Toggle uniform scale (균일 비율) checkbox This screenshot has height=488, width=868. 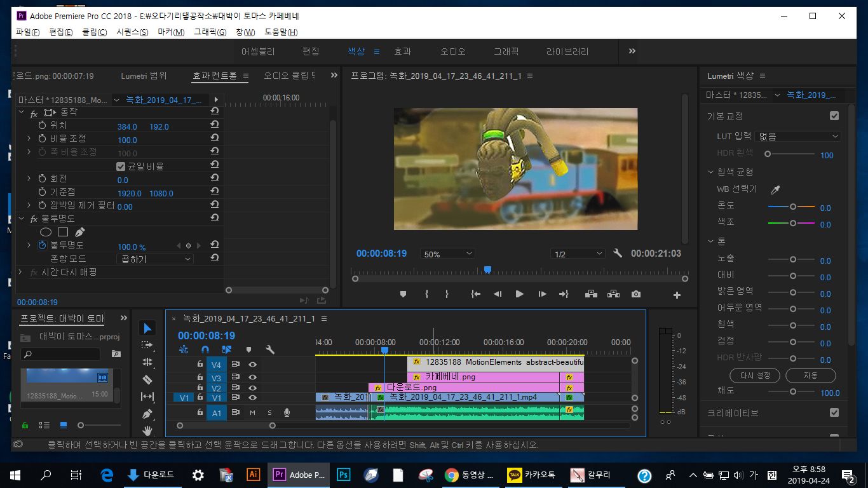(x=121, y=166)
